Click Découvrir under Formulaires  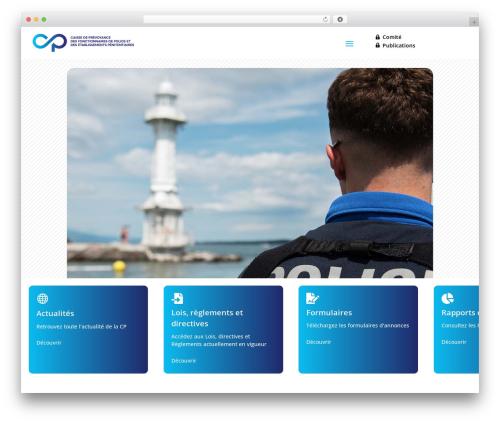click(319, 342)
